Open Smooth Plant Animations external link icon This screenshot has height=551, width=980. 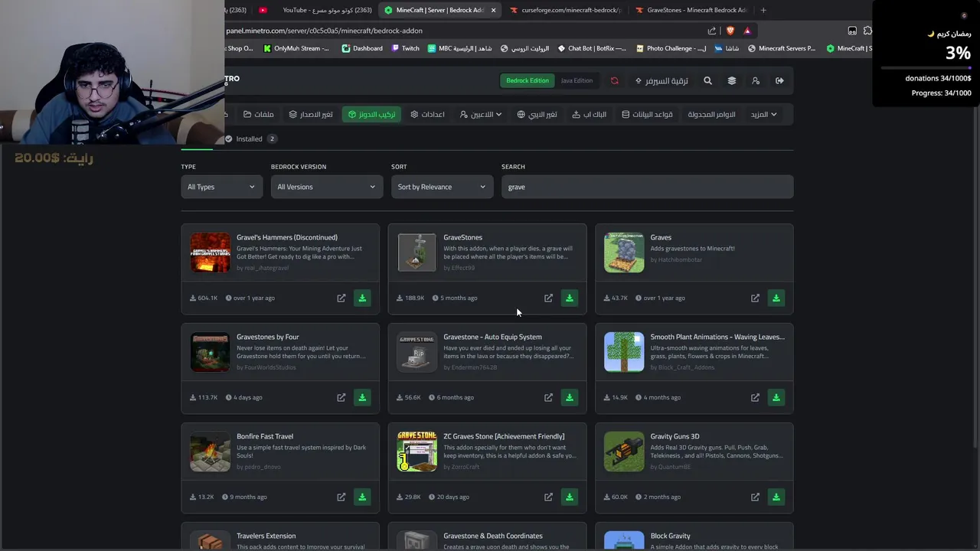pos(755,397)
